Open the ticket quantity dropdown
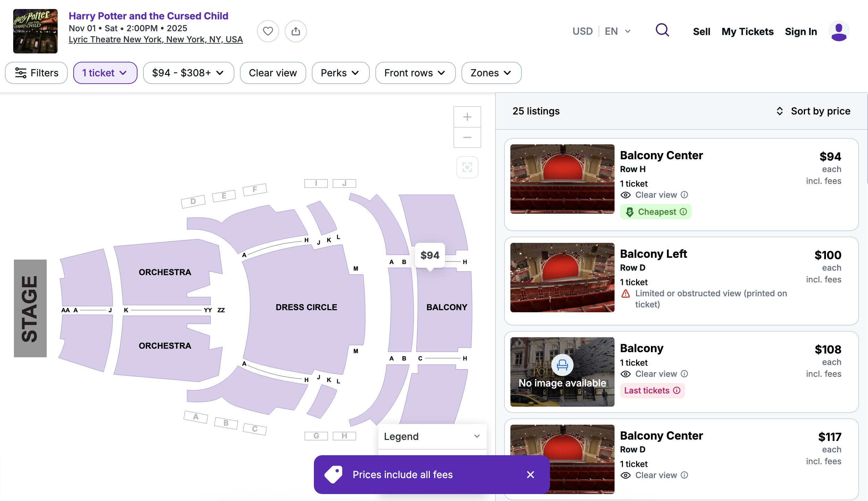This screenshot has width=868, height=501. tap(105, 73)
